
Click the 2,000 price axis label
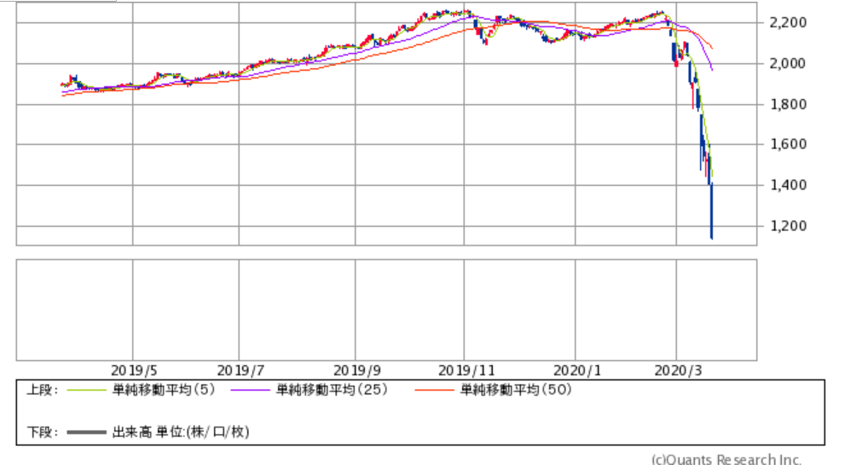pyautogui.click(x=788, y=64)
